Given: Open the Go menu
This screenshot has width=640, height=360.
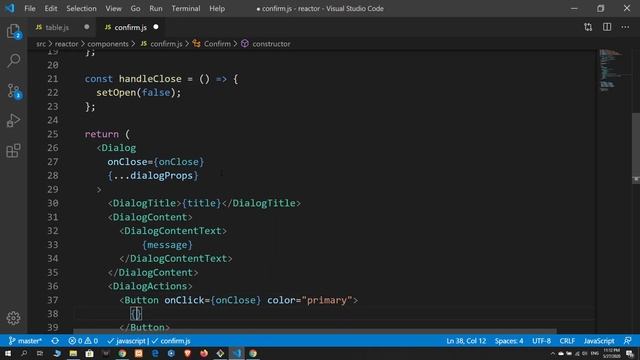Looking at the screenshot, I should coord(135,8).
